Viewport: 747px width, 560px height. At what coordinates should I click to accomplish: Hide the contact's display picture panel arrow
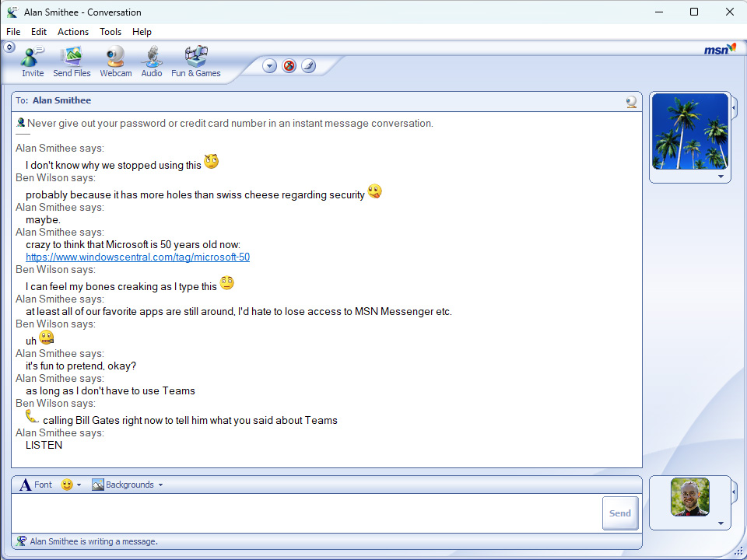734,108
